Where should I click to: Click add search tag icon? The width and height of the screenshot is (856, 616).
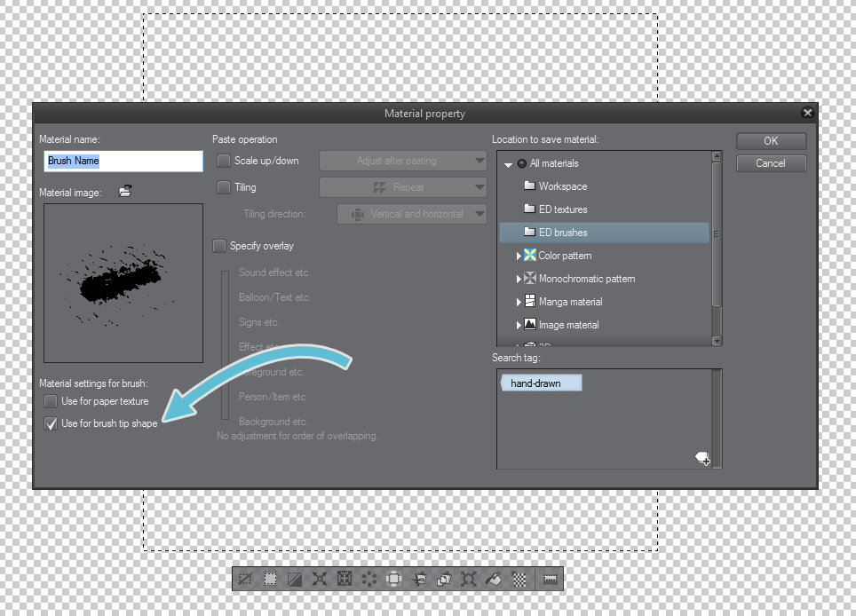pyautogui.click(x=702, y=458)
